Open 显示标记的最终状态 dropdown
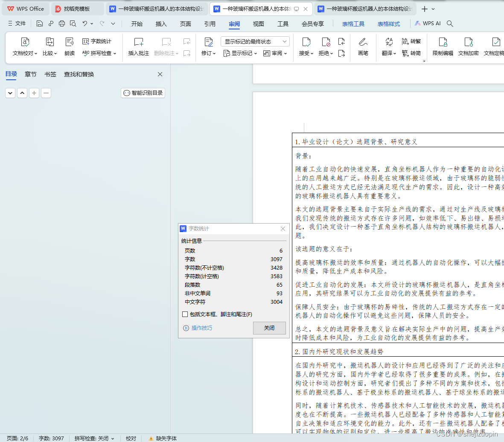504x442 pixels. point(255,41)
